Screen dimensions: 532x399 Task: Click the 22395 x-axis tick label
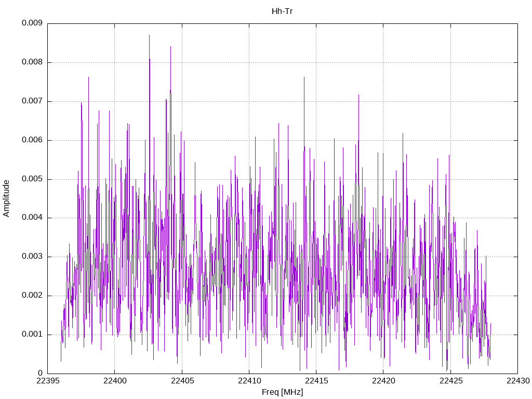click(48, 381)
